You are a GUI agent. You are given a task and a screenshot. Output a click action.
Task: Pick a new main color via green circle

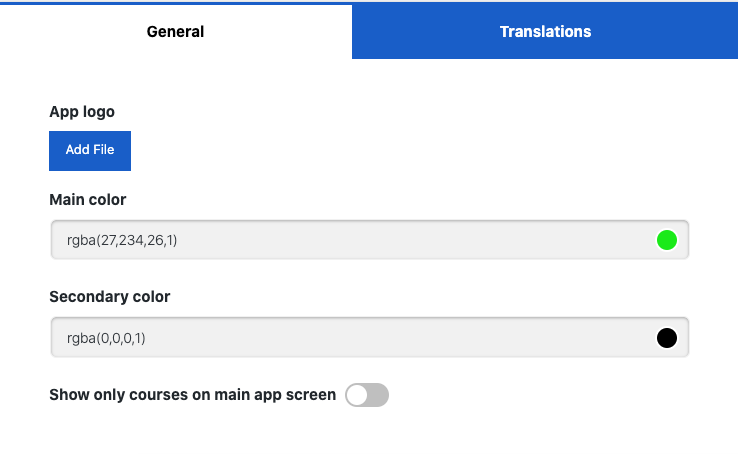[667, 240]
